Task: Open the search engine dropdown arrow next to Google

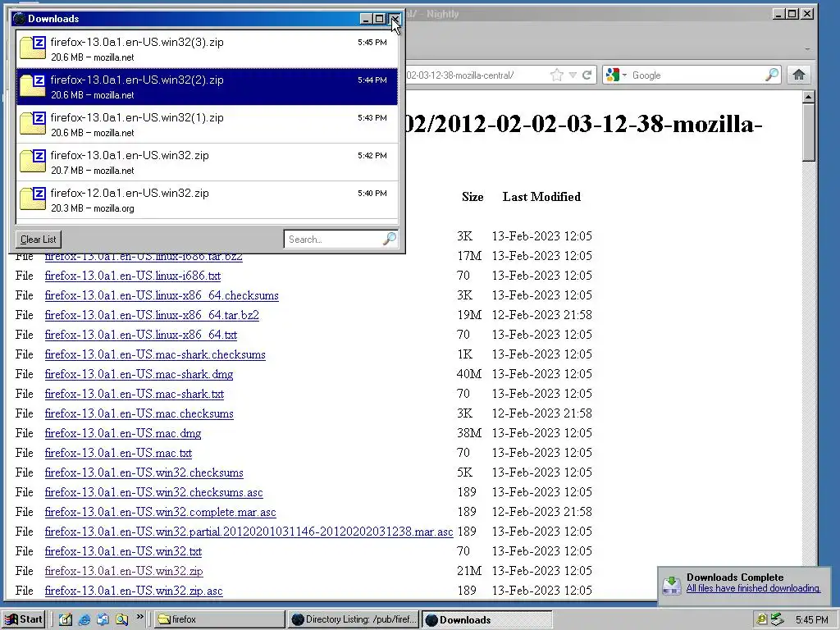Action: coord(624,75)
